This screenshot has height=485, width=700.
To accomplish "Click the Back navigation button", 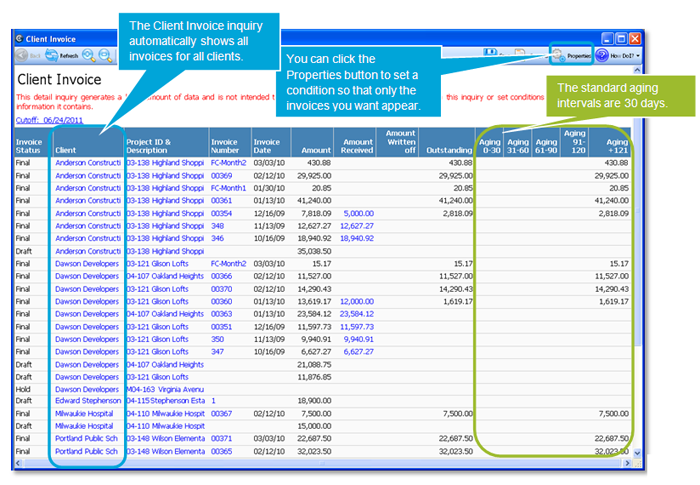I will click(x=27, y=56).
